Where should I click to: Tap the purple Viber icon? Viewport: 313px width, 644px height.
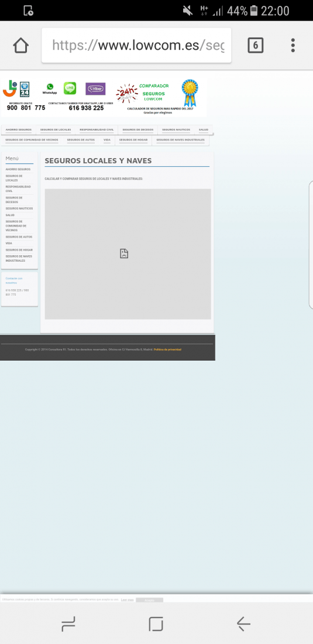[x=95, y=89]
